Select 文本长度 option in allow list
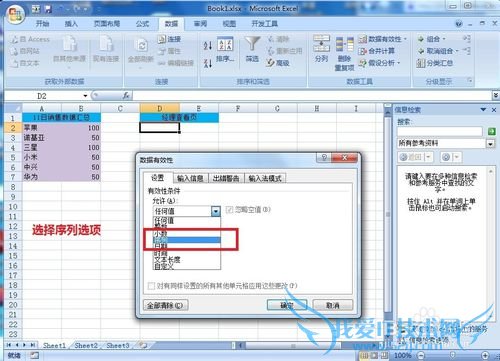 (187, 259)
